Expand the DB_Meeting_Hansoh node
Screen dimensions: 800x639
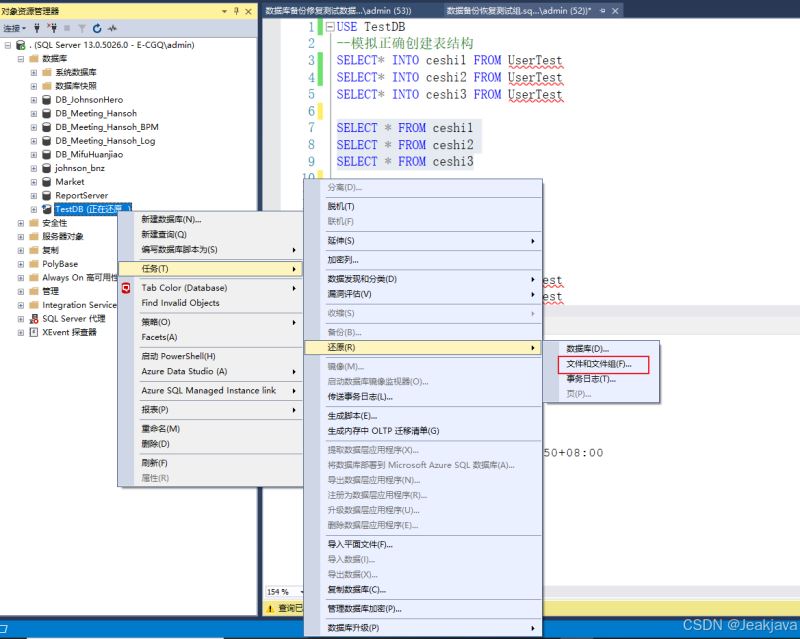pyautogui.click(x=34, y=113)
